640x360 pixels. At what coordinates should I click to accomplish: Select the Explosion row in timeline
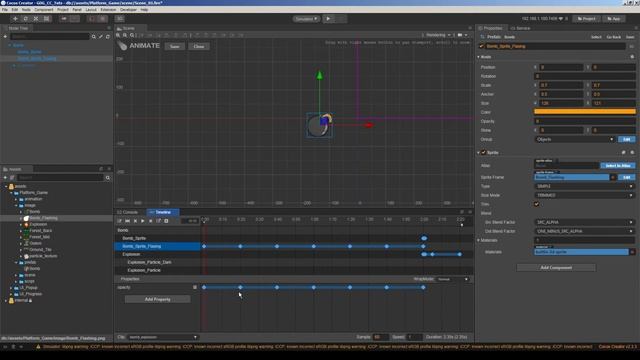click(x=158, y=254)
